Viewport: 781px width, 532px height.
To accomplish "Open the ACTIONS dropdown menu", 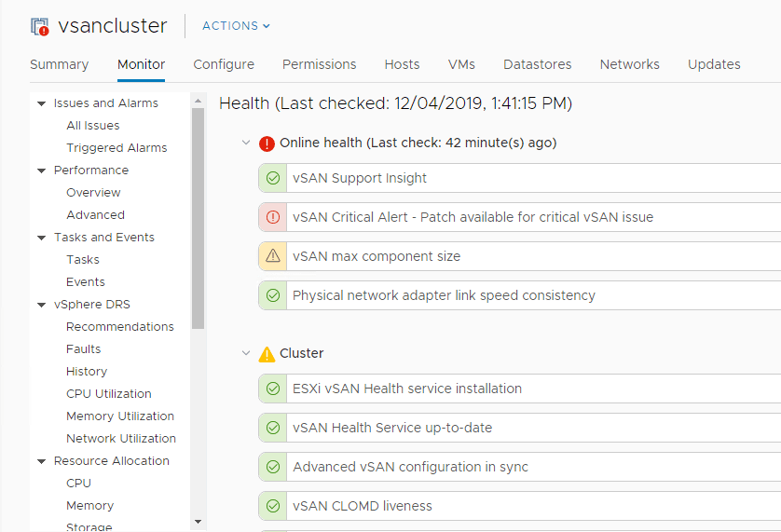I will pos(236,26).
